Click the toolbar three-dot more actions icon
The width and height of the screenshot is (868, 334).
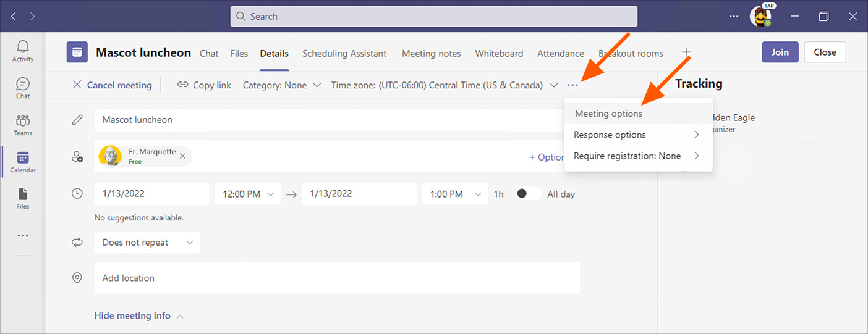573,85
